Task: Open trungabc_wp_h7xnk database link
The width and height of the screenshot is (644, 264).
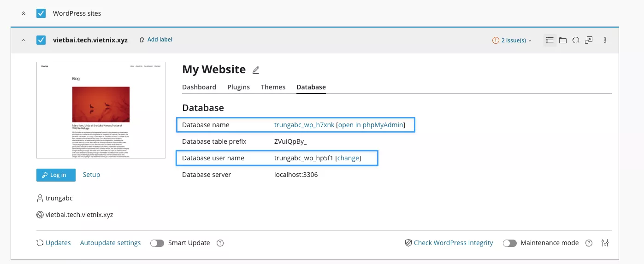Action: click(x=304, y=125)
